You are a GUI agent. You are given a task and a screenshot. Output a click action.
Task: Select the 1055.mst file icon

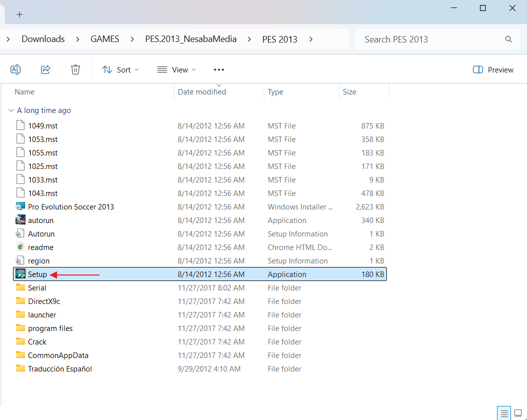point(21,152)
